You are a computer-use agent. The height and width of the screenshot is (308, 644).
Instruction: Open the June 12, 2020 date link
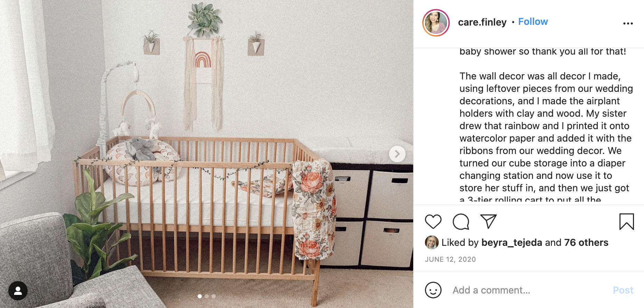click(x=450, y=259)
